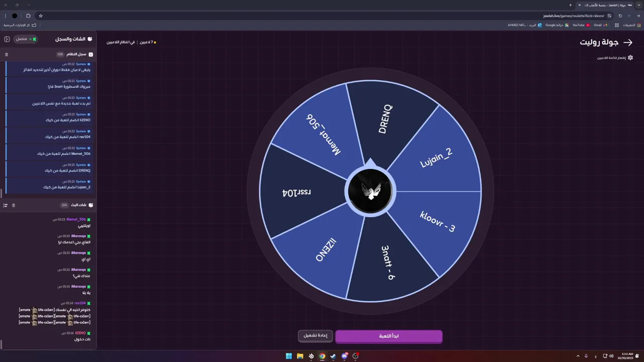Collapse the chat sidebar panel icon
Image resolution: width=644 pixels, height=362 pixels.
click(7, 39)
